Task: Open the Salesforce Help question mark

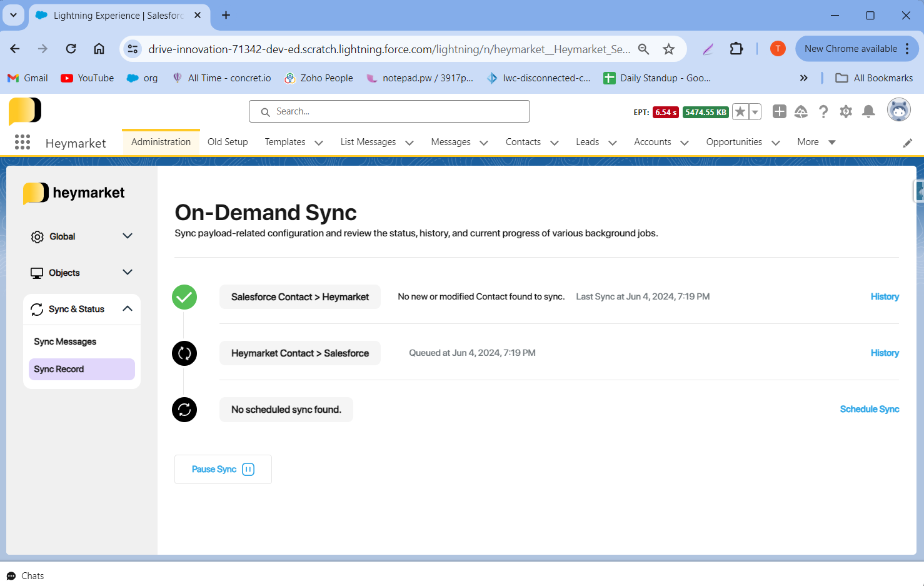Action: tap(823, 111)
